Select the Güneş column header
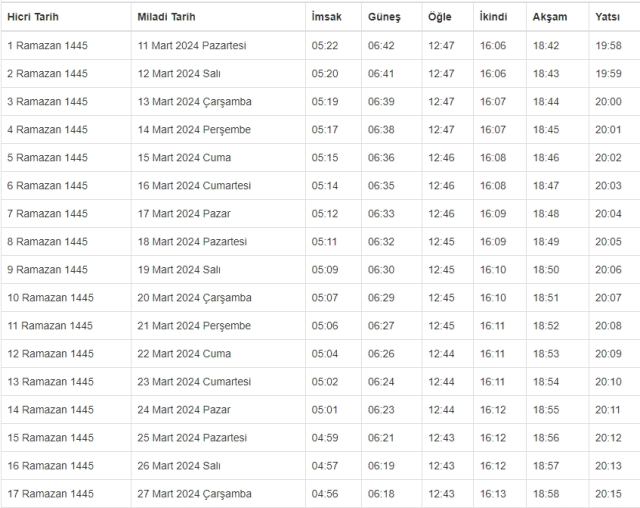Screen dimensions: 640x508 [x=384, y=18]
